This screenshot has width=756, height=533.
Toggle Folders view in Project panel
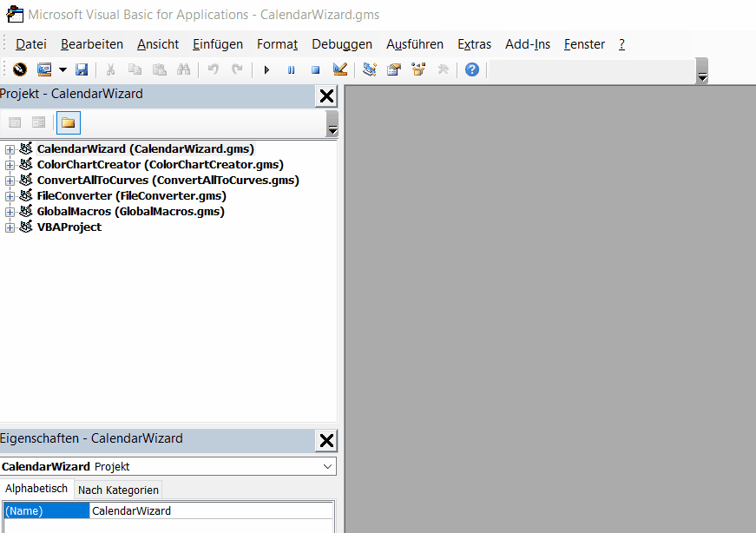pos(69,122)
